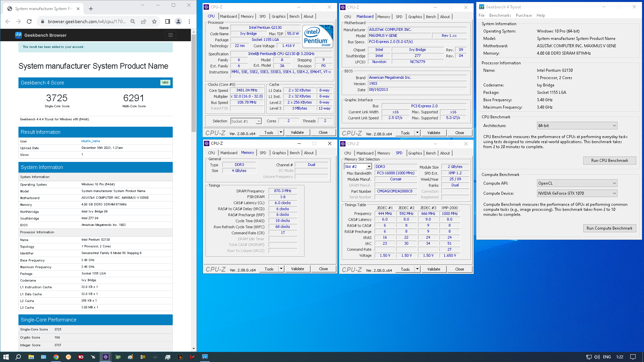
Task: Close the System manufacturer browser tab
Action: point(78,9)
